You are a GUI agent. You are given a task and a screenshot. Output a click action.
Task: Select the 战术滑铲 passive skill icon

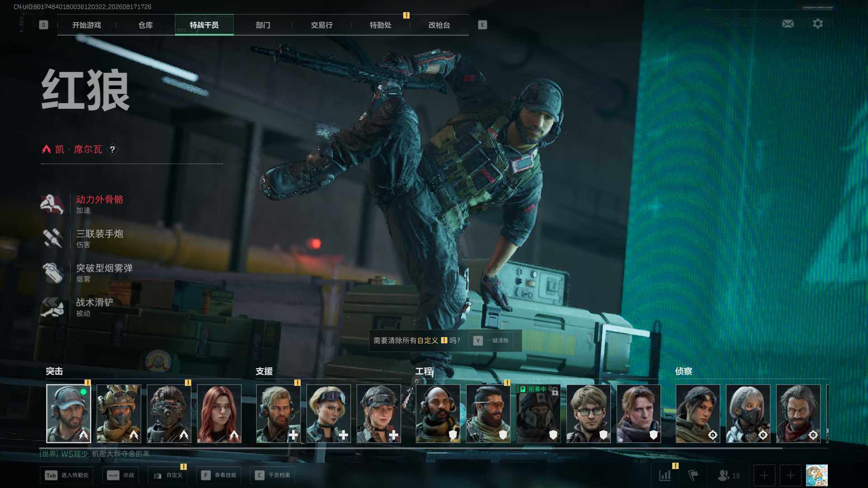point(52,307)
